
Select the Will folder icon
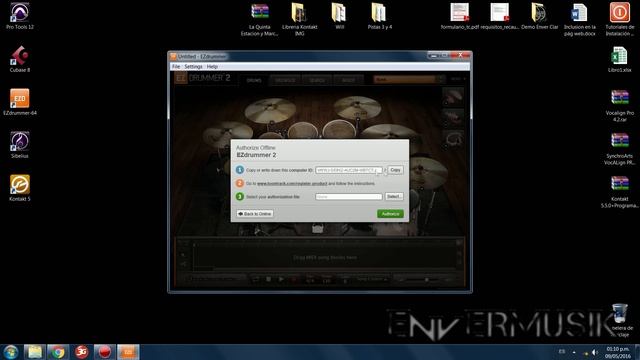coord(339,16)
